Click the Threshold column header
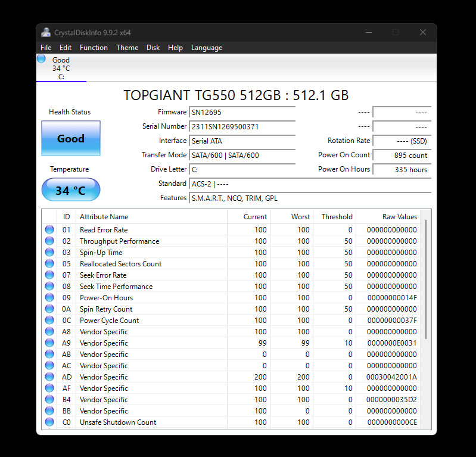The image size is (476, 457). click(335, 217)
